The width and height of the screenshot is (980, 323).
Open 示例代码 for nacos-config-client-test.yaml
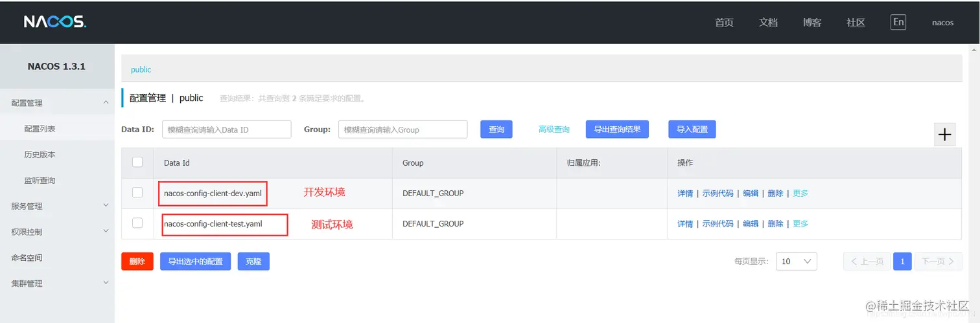point(718,224)
